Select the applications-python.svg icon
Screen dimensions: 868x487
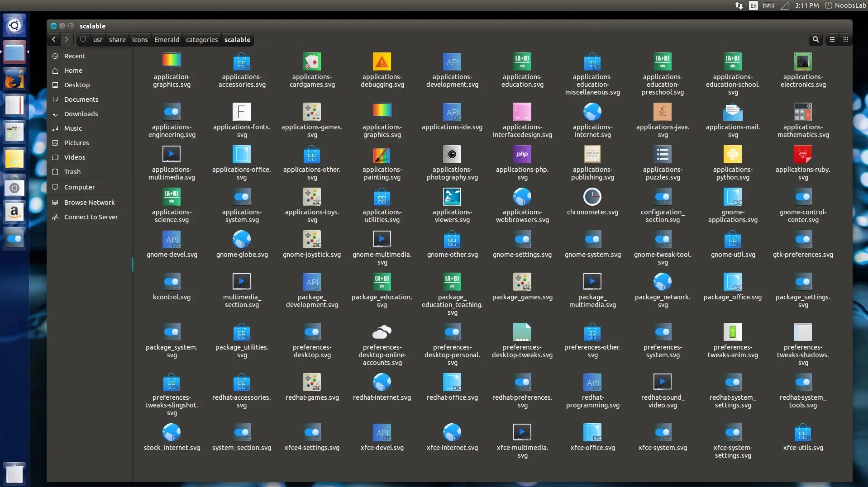(733, 154)
